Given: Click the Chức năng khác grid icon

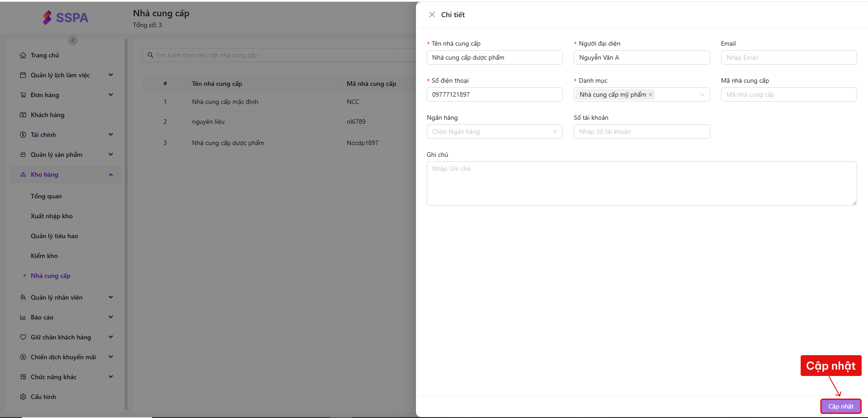Looking at the screenshot, I should 23,377.
